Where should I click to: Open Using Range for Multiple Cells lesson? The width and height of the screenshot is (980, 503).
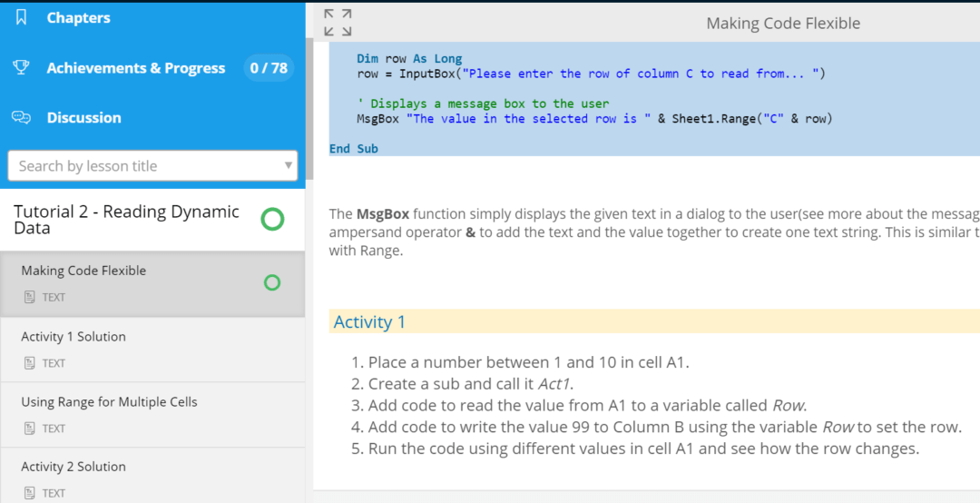(109, 402)
